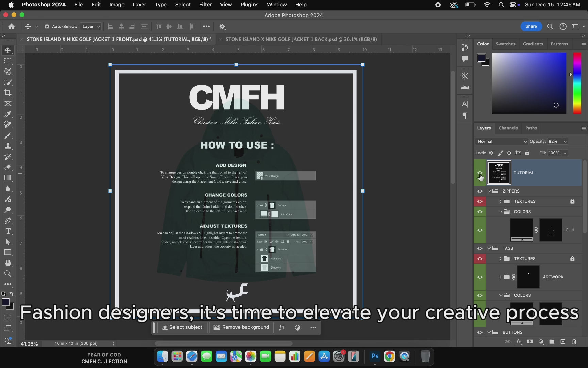
Task: Hide the TAGS group
Action: click(480, 248)
